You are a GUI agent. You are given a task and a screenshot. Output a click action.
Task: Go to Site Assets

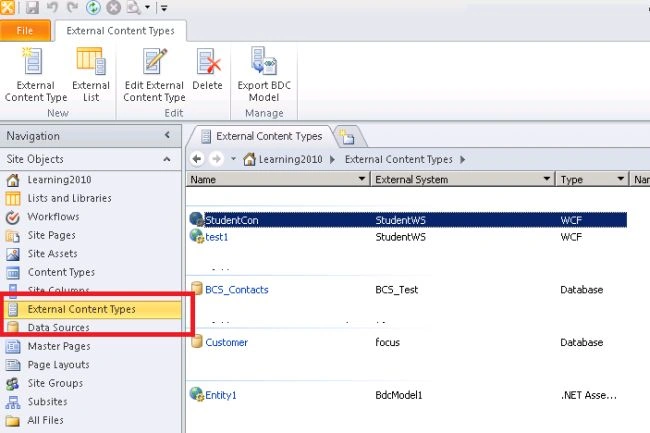tap(53, 254)
